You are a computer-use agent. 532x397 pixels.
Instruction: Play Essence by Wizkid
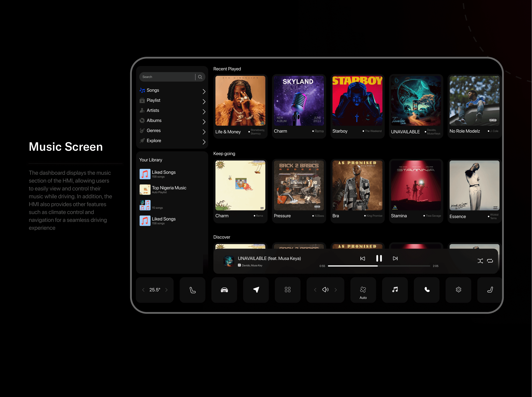tap(474, 191)
